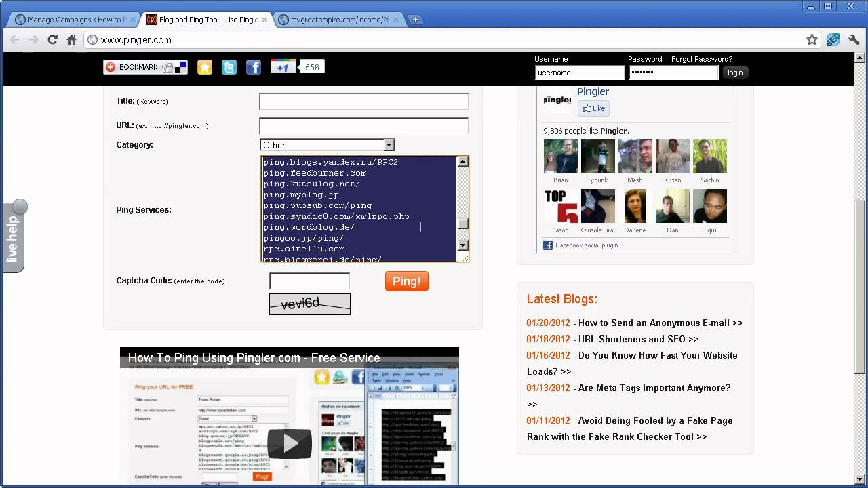Image resolution: width=868 pixels, height=488 pixels.
Task: Click the BOOKMARK share button
Action: click(x=145, y=67)
